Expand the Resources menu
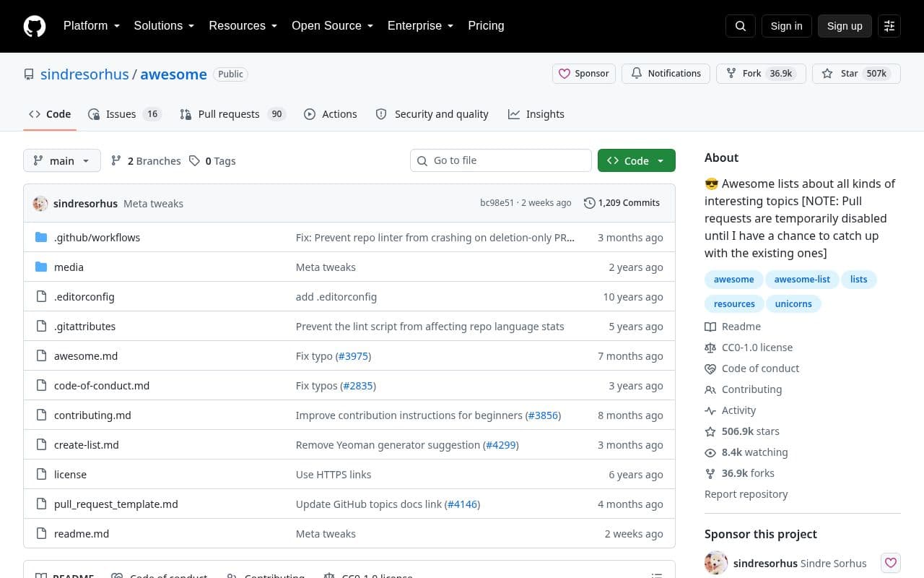 pyautogui.click(x=243, y=26)
